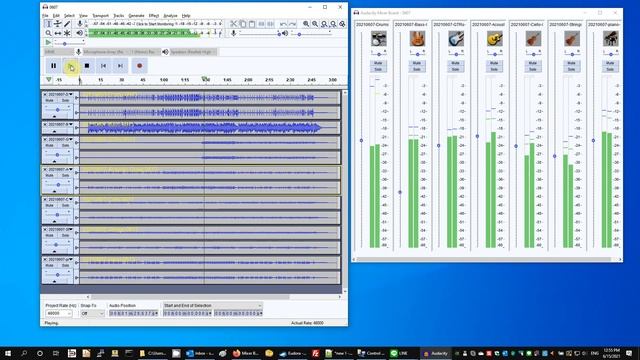Open the Start and End of Selection dropdown

(x=212, y=306)
